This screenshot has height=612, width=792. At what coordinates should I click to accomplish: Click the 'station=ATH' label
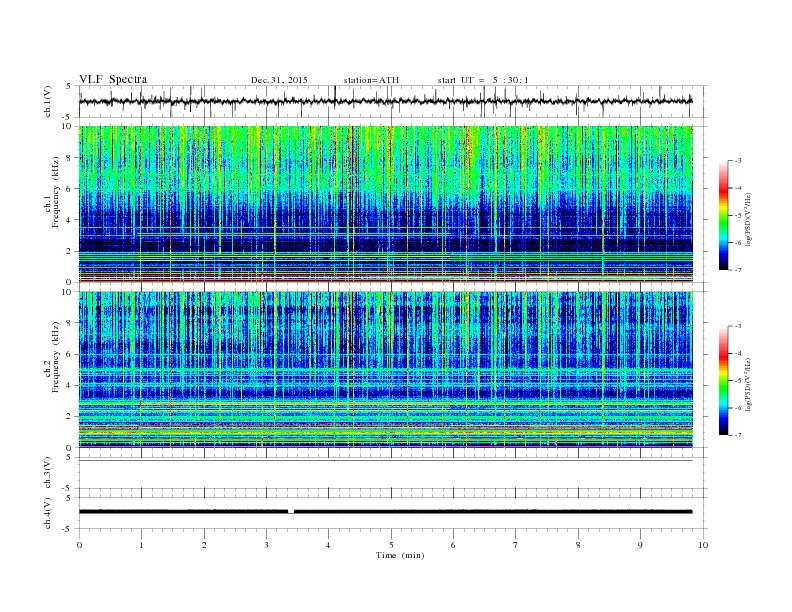point(371,80)
